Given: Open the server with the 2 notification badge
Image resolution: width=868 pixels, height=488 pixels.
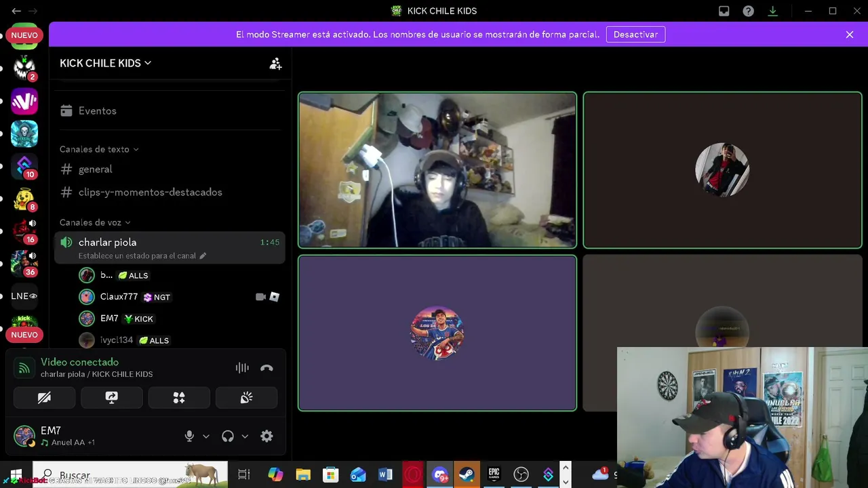Looking at the screenshot, I should tap(24, 68).
